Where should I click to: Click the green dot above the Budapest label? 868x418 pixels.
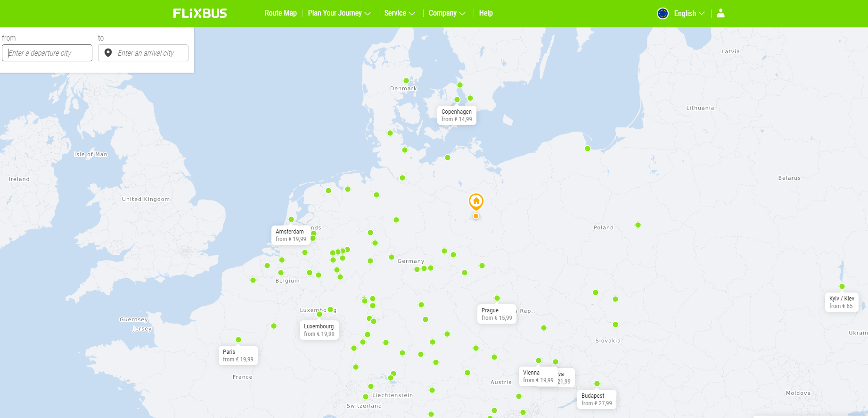click(x=597, y=384)
